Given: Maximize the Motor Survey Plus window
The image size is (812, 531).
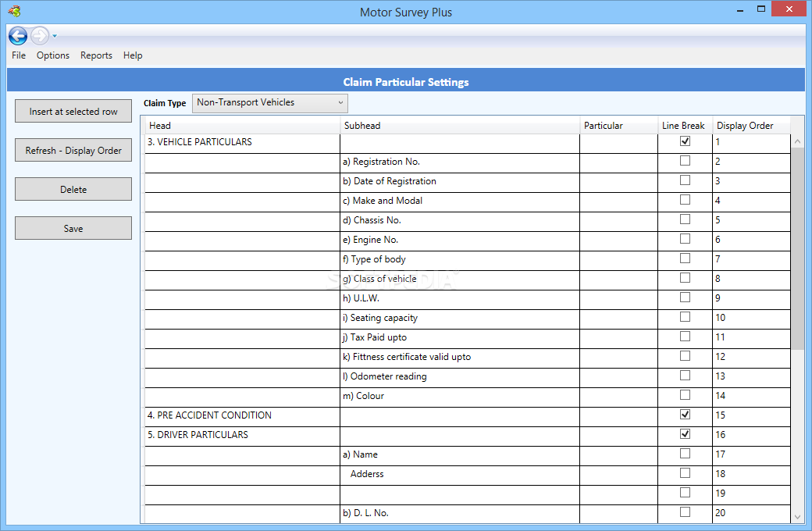Looking at the screenshot, I should pos(761,9).
